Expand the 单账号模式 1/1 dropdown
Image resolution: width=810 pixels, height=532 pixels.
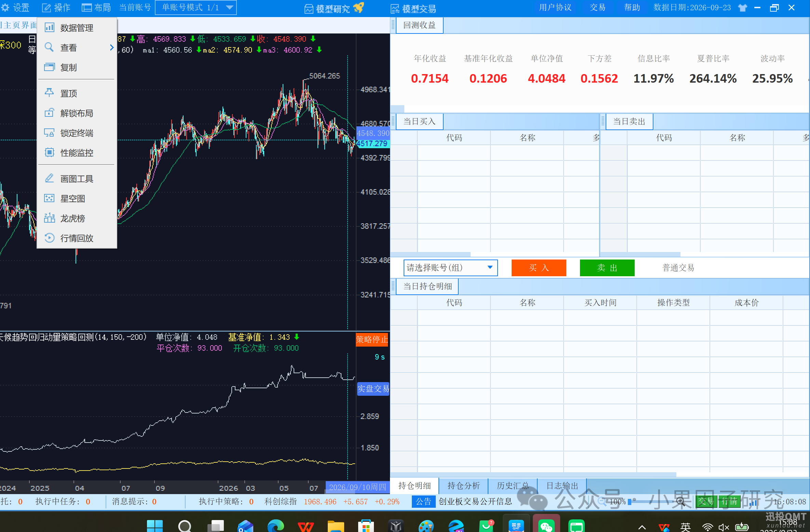(195, 8)
